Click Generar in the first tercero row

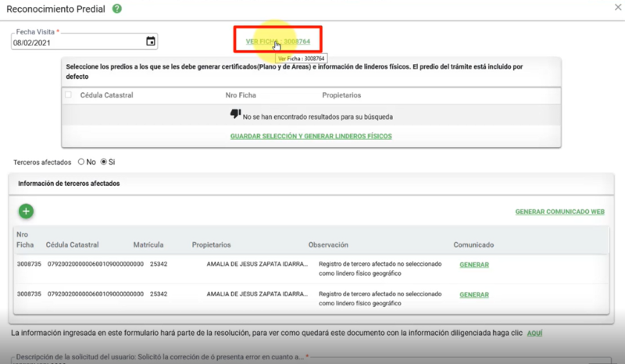(474, 265)
